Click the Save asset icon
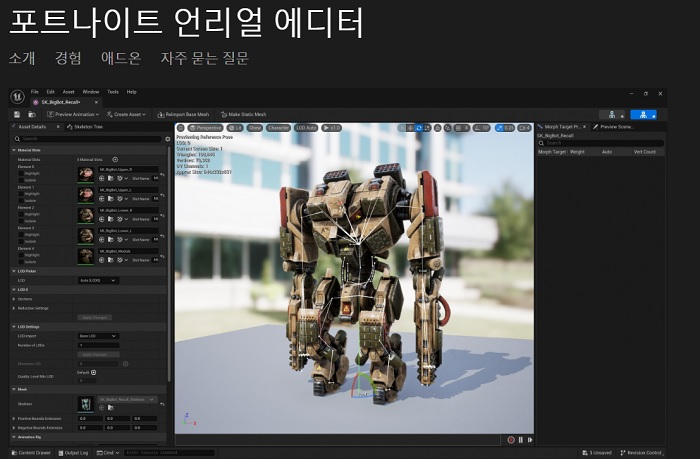Image resolution: width=700 pixels, height=459 pixels. point(18,115)
